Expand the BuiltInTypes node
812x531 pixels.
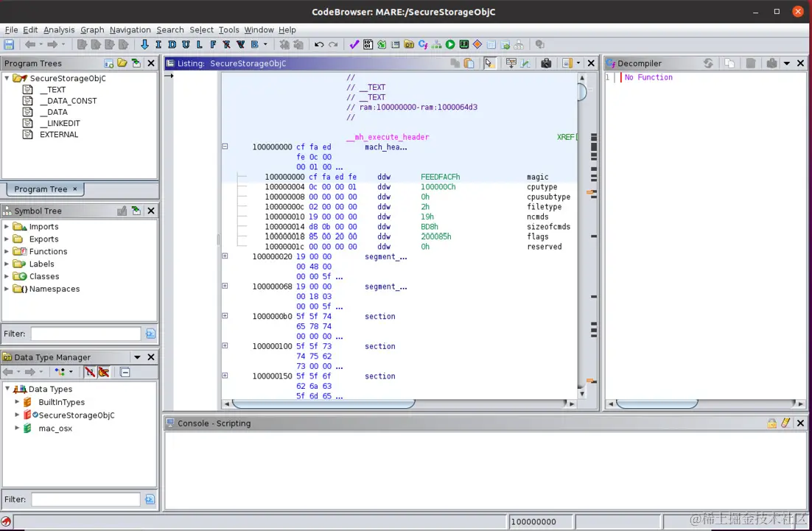pyautogui.click(x=18, y=402)
